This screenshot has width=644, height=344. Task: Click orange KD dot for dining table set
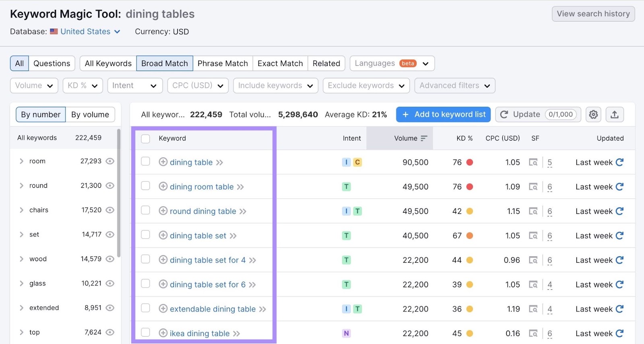[x=469, y=236]
